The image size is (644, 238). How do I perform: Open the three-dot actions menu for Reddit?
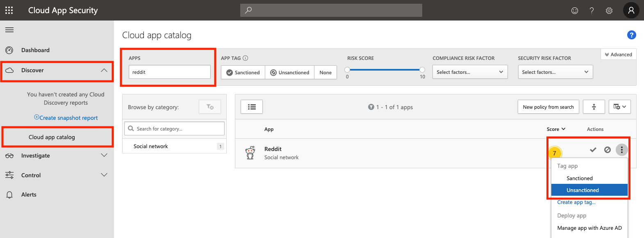click(622, 150)
